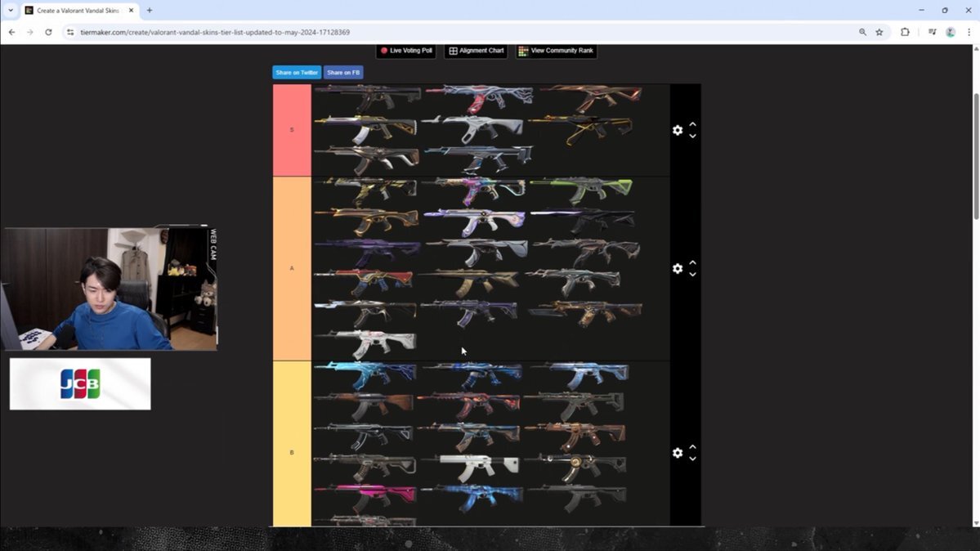
Task: Share tier list on FB
Action: coord(343,73)
